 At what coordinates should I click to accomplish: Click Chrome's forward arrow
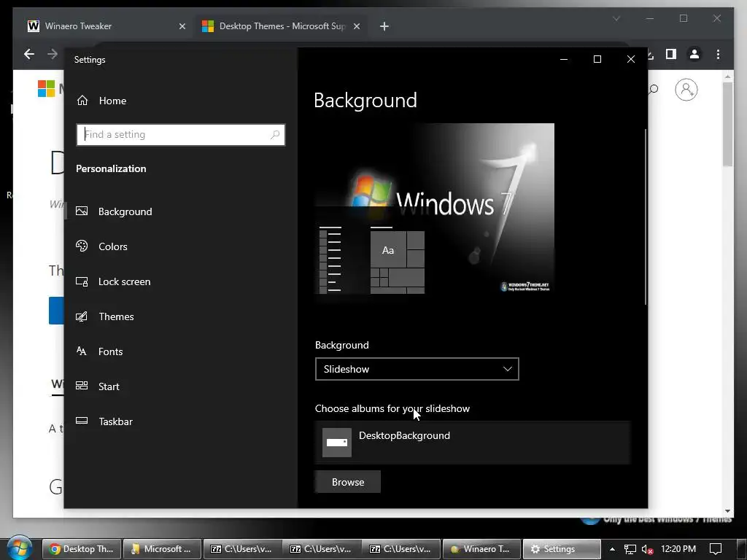click(53, 54)
